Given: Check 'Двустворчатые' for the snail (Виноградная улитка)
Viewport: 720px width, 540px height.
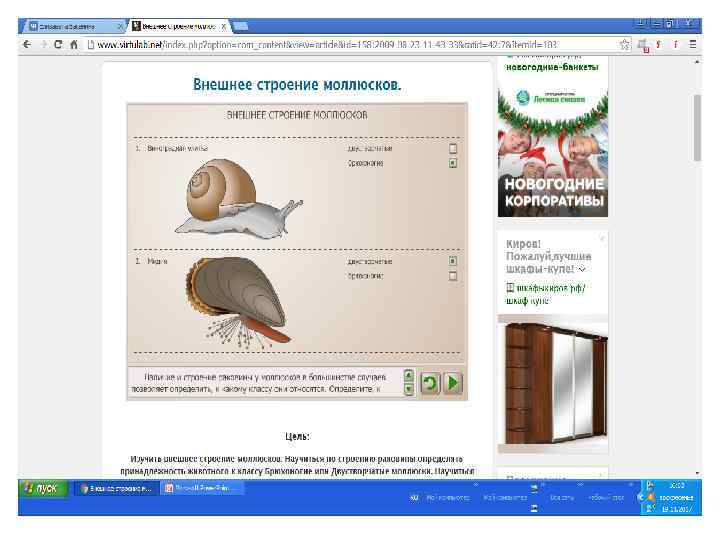Looking at the screenshot, I should (453, 148).
